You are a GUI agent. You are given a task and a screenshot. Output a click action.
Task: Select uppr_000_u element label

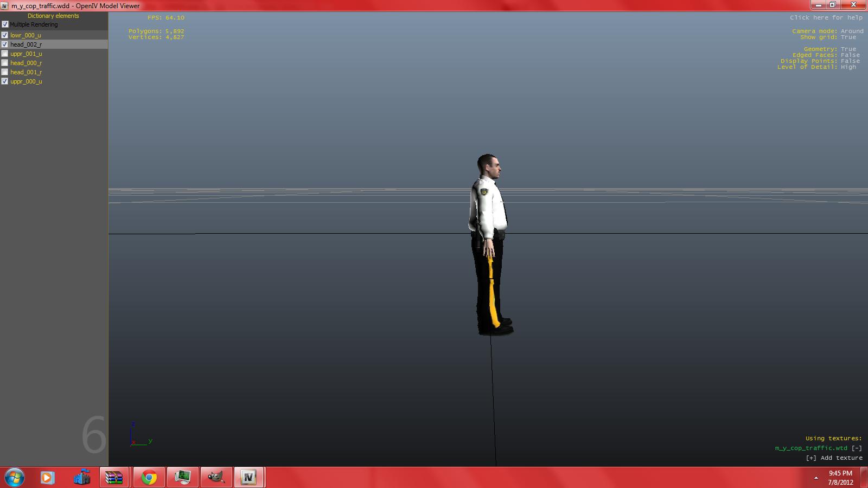26,81
